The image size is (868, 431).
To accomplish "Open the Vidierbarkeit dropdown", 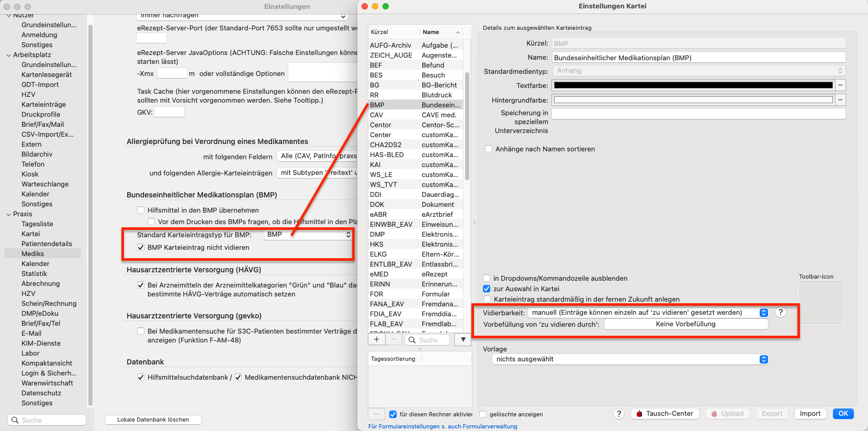I will (648, 313).
